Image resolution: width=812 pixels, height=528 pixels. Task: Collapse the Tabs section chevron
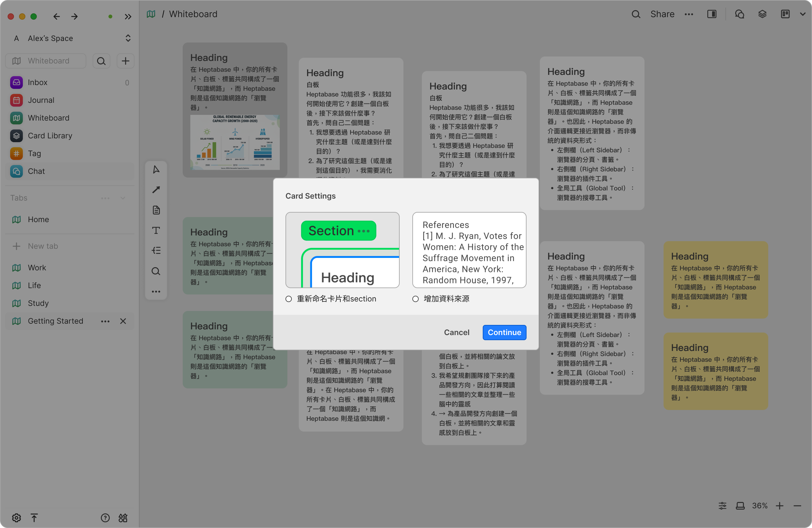[x=123, y=198]
